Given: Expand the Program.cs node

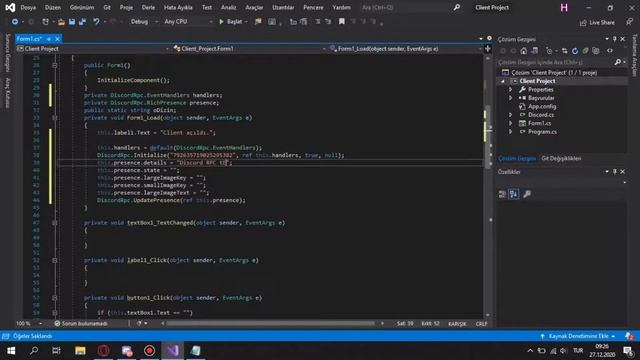Looking at the screenshot, I should pos(510,132).
